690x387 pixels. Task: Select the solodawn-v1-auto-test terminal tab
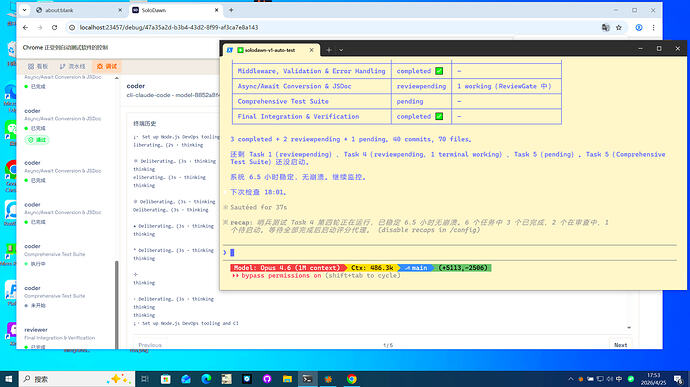click(270, 50)
